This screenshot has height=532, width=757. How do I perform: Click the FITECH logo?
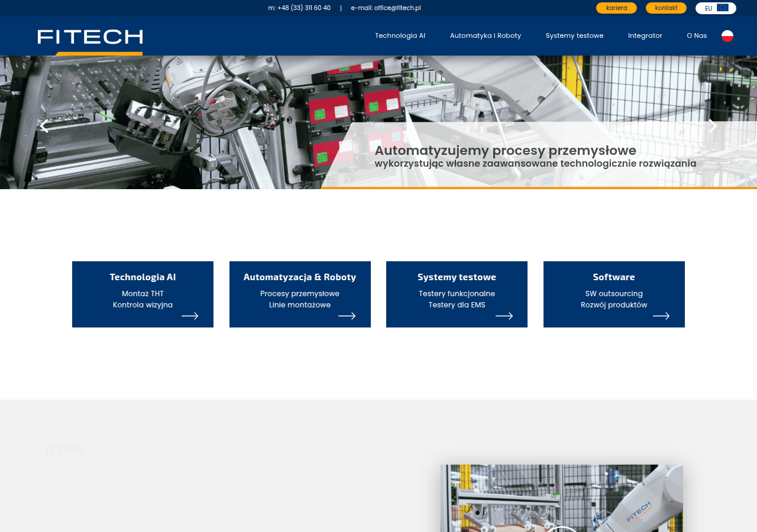90,37
